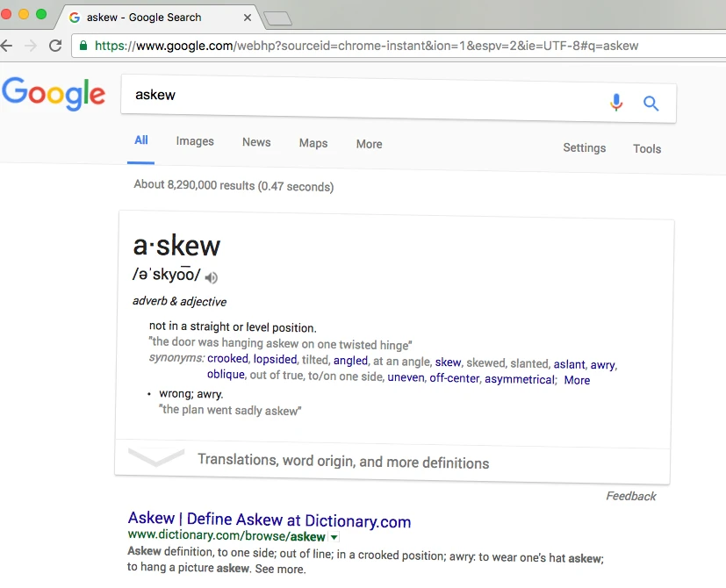This screenshot has width=726, height=588.
Task: Click the a·skew headword
Action: 176,246
